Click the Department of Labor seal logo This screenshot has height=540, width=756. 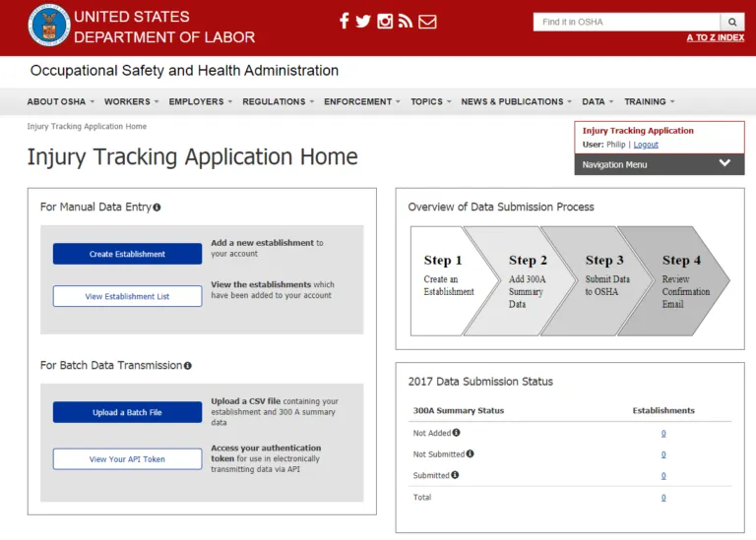[49, 26]
